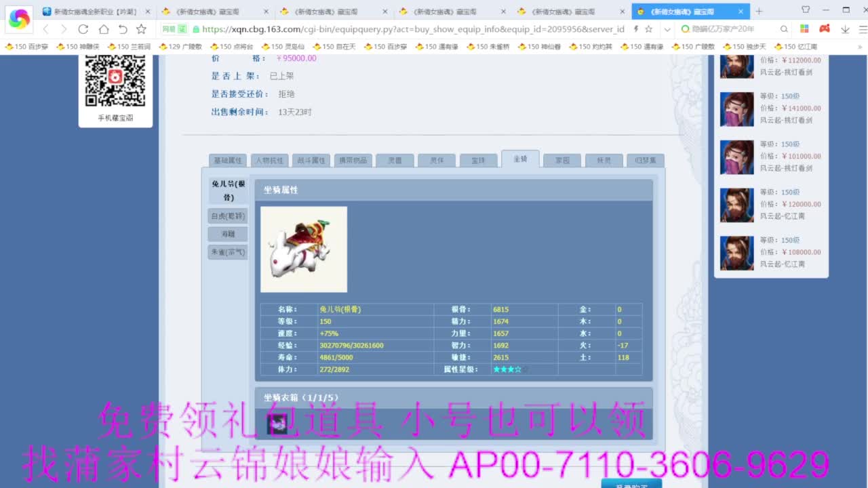The image size is (868, 488).
Task: Click the 体力 value 272/2892
Action: (334, 369)
